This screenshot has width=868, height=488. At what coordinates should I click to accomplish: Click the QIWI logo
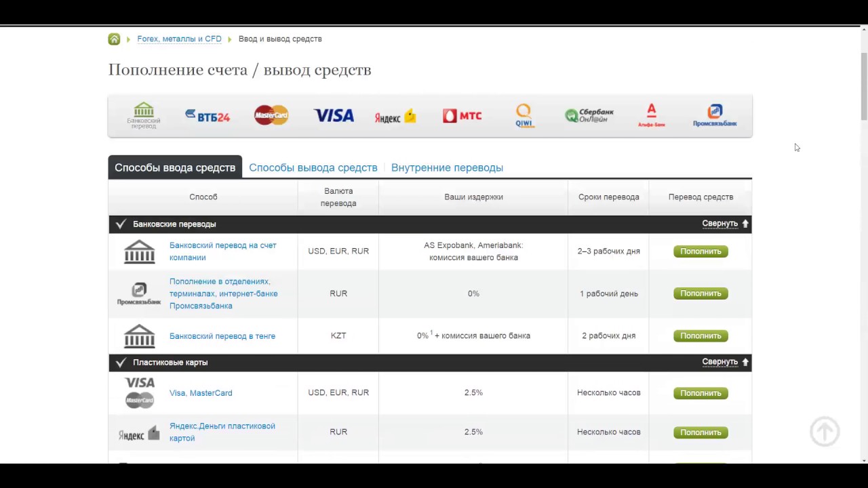pyautogui.click(x=525, y=116)
